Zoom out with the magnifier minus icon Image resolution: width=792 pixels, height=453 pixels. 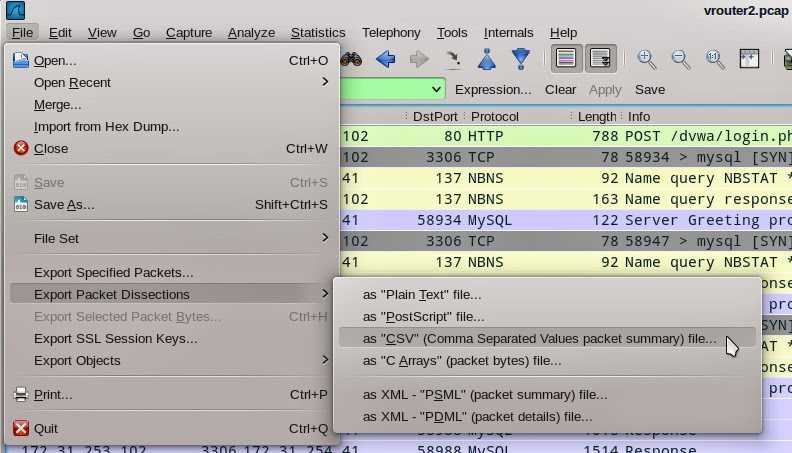tap(681, 59)
